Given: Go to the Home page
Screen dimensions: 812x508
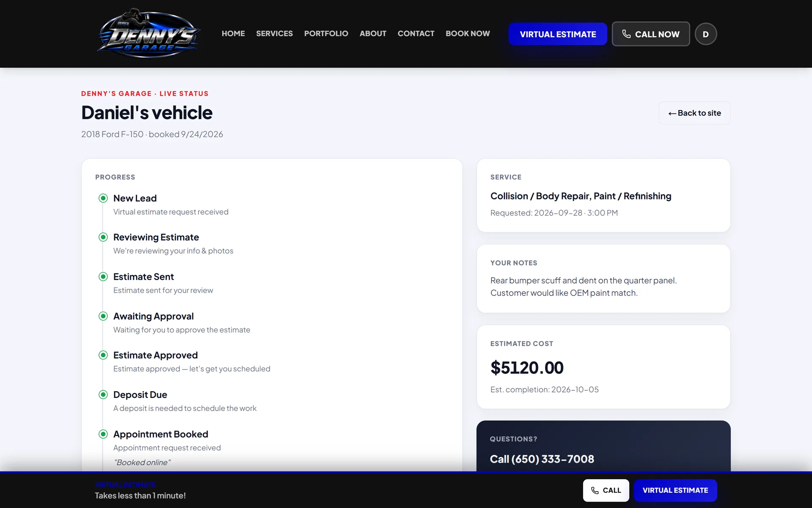Looking at the screenshot, I should 233,33.
